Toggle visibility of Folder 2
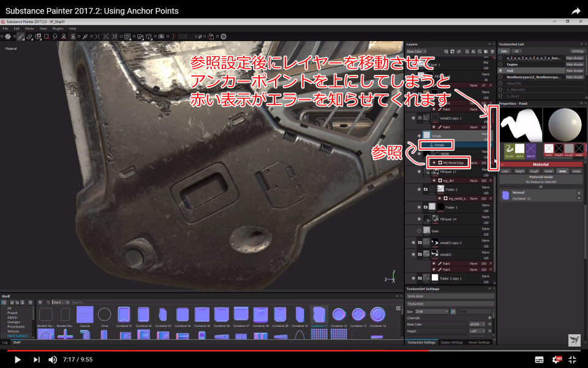588x368 pixels. (419, 190)
